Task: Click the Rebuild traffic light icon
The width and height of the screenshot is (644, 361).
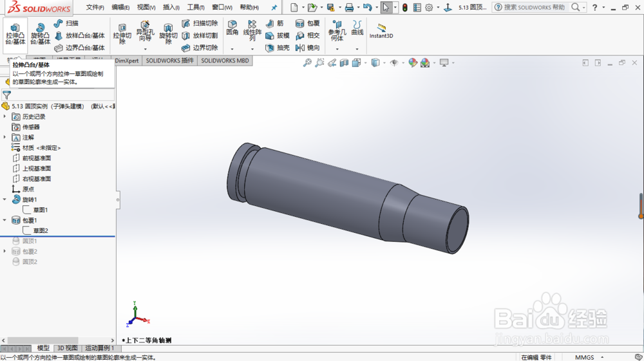Action: (x=405, y=7)
